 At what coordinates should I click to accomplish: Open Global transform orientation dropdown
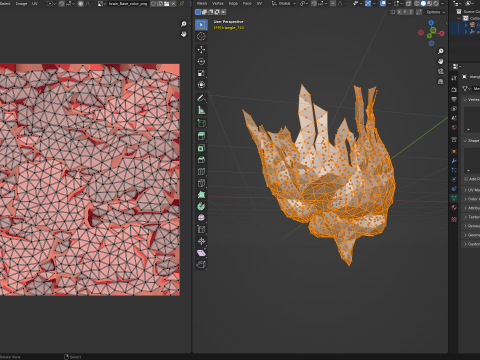click(284, 3)
